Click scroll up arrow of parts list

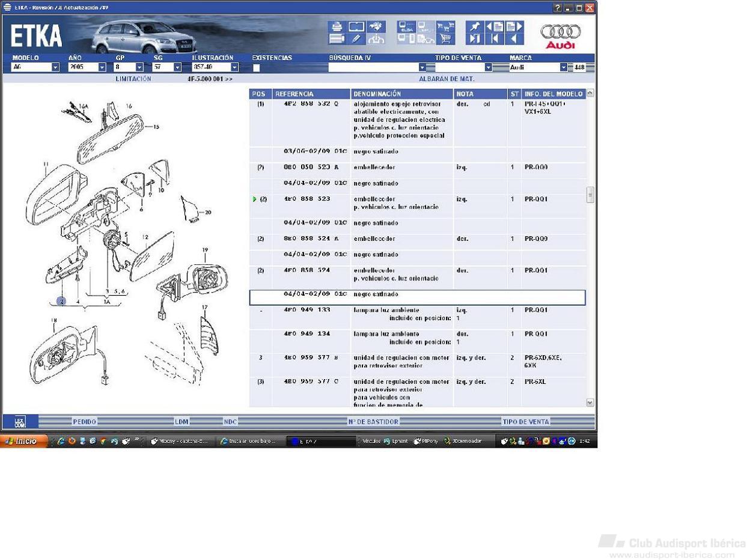590,93
